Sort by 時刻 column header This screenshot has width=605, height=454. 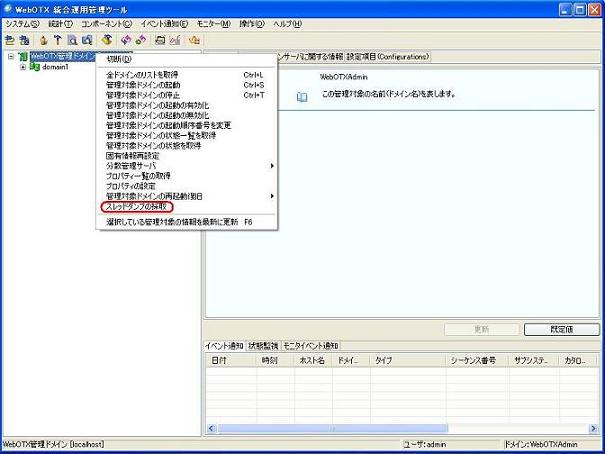(275, 361)
